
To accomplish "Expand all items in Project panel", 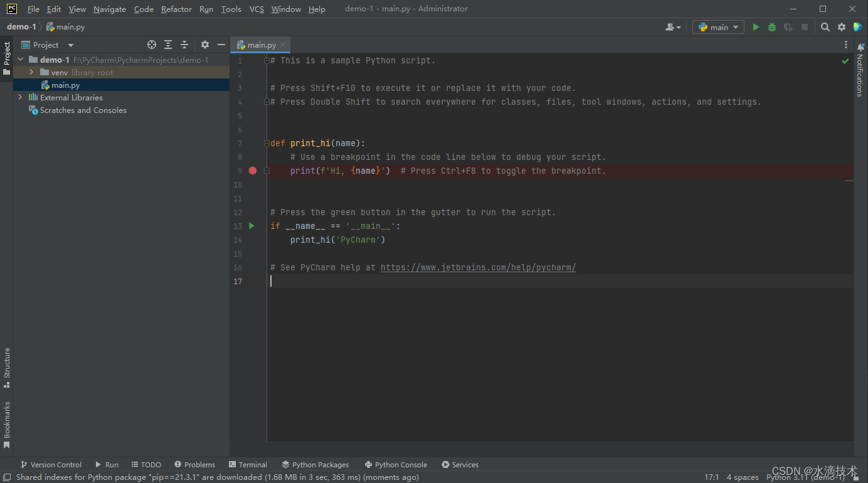I will coord(168,45).
